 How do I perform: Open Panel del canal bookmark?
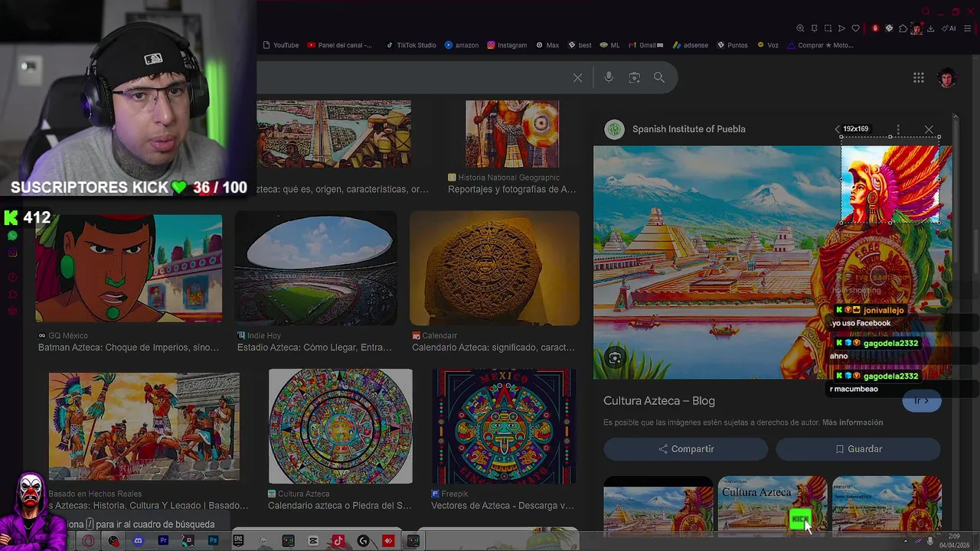pyautogui.click(x=340, y=45)
